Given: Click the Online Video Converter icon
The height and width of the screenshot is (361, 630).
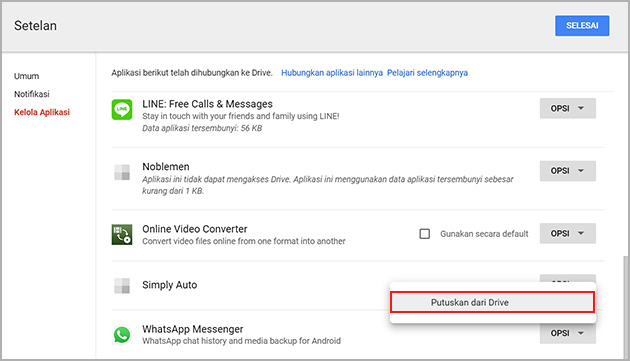Looking at the screenshot, I should click(122, 234).
